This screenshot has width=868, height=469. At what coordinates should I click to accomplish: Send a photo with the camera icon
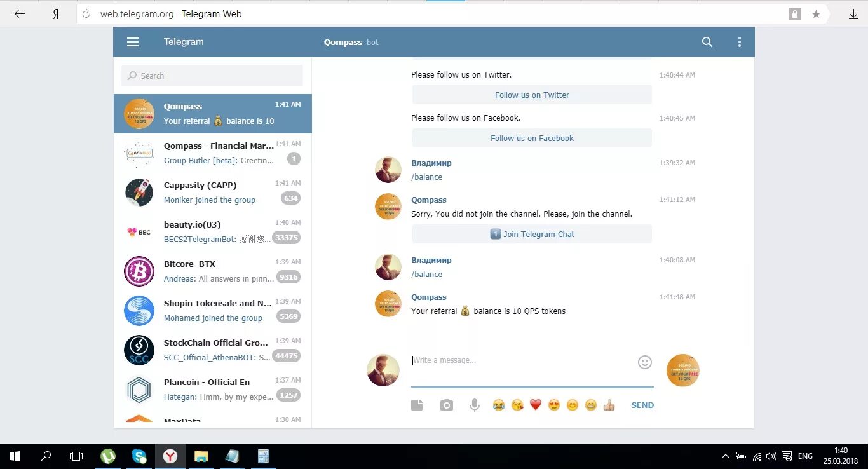pos(447,405)
